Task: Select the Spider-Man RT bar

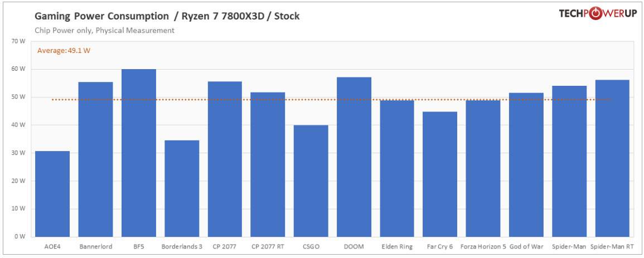Action: [612, 158]
